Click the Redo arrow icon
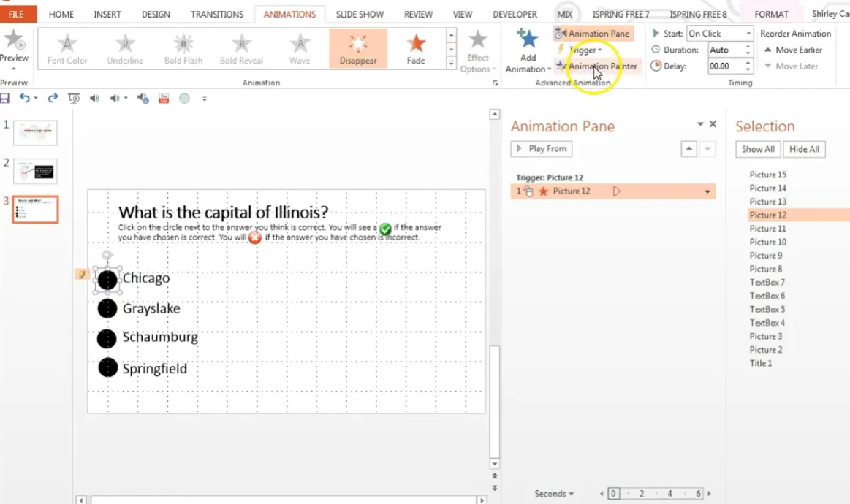The image size is (850, 504). point(53,98)
